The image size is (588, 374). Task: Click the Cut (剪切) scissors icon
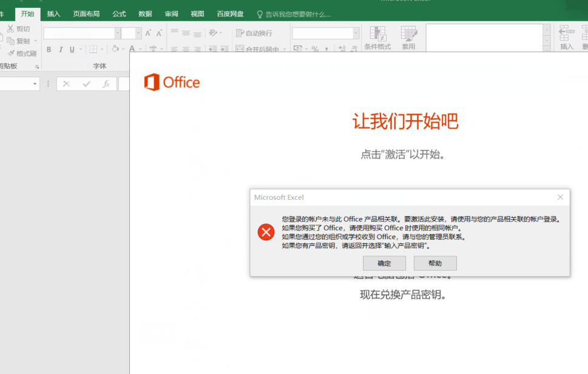10,29
